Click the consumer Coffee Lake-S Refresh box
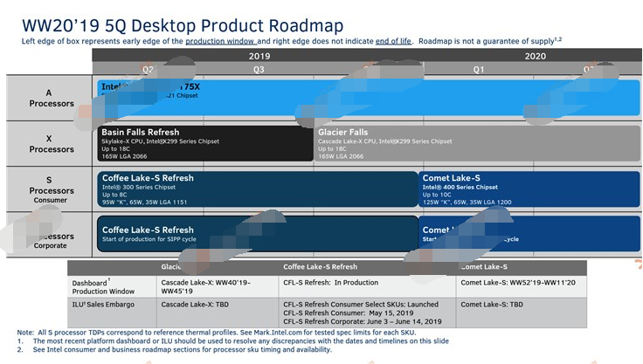643x364 pixels. (x=258, y=189)
